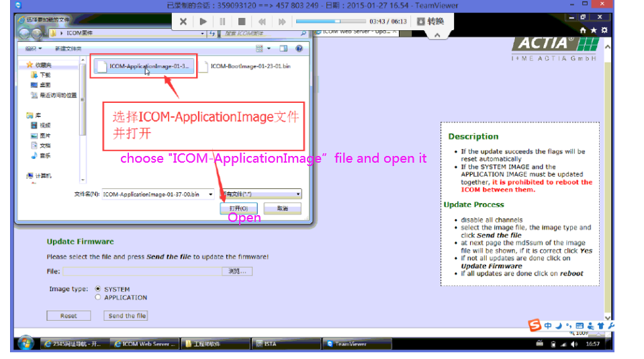
Task: Switch to 2345网址导航 taskbar item
Action: [x=75, y=344]
